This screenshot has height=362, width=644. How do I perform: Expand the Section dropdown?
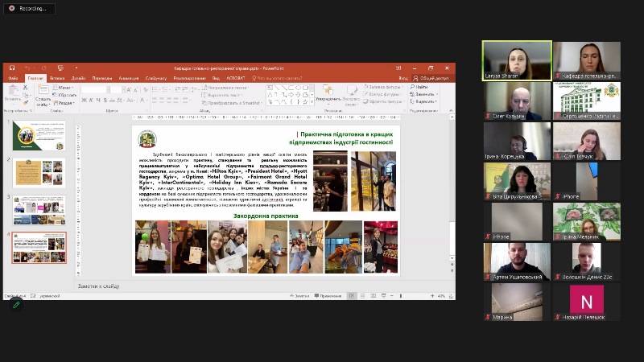pos(66,102)
